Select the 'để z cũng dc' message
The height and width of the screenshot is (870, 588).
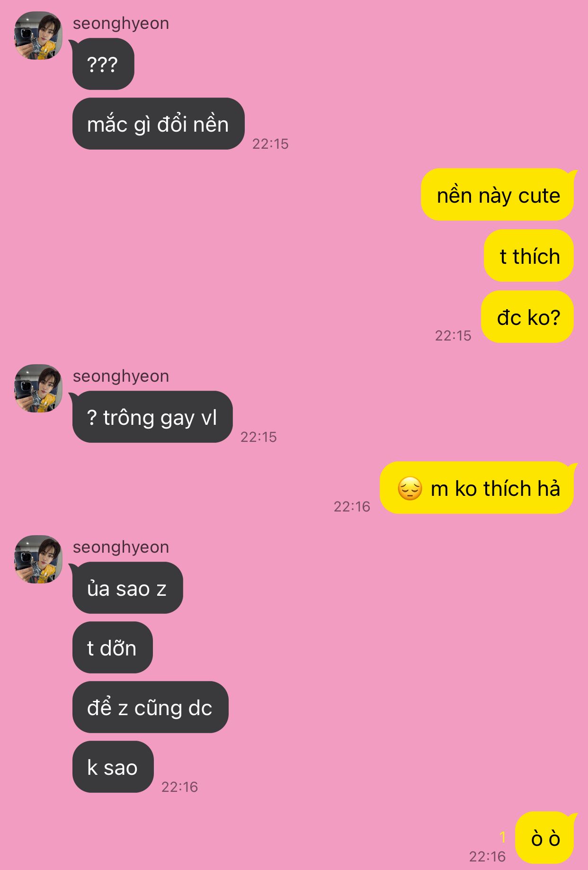tap(150, 707)
